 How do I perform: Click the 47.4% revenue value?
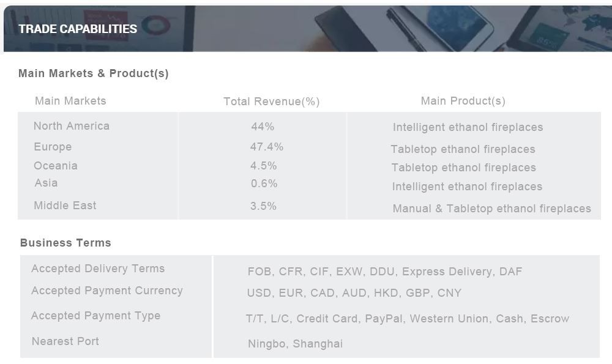point(267,147)
